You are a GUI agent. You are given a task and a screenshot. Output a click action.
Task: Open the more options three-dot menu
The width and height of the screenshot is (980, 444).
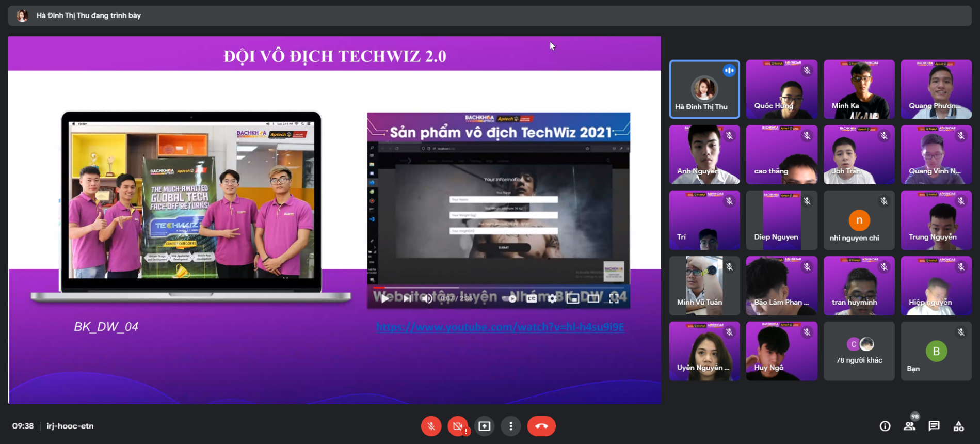(x=511, y=426)
